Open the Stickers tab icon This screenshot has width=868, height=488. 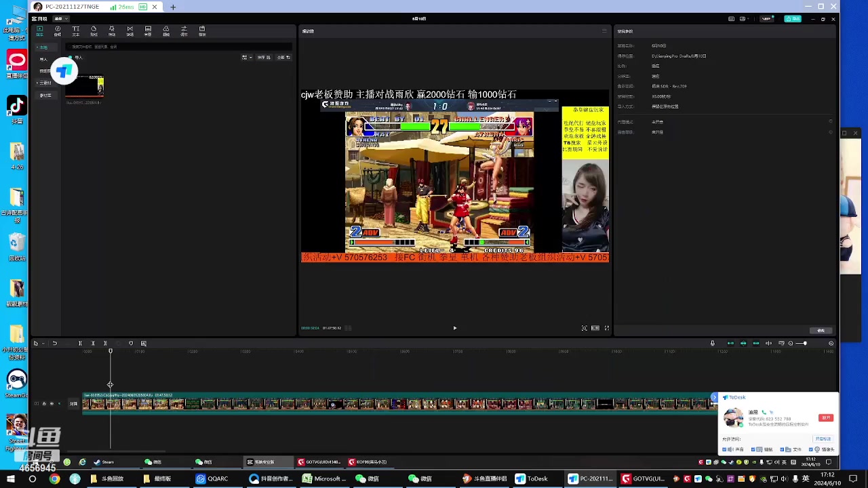(x=94, y=31)
